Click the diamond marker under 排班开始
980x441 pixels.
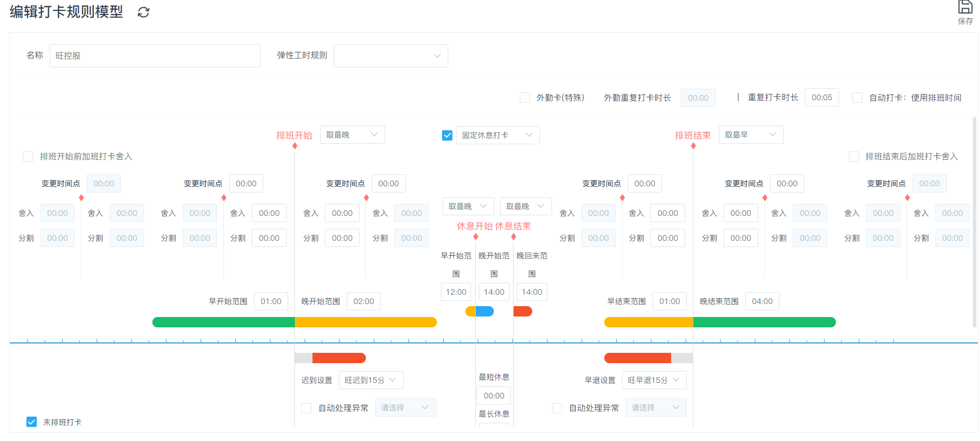pos(295,146)
